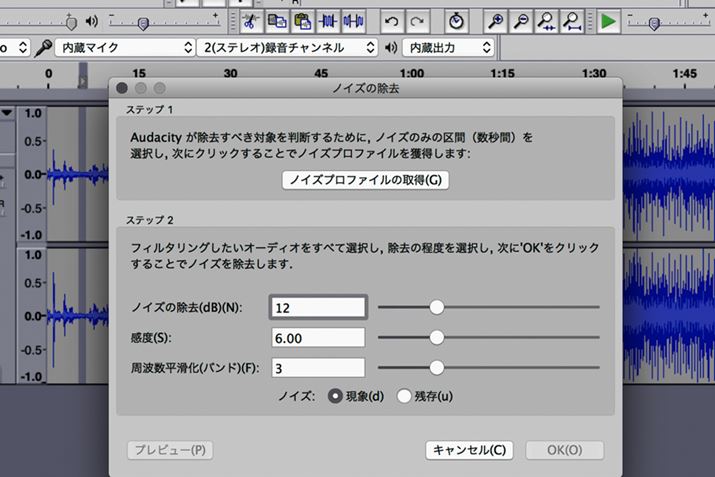Select the 現象(d) noise radio button
This screenshot has width=715, height=477.
tap(336, 396)
